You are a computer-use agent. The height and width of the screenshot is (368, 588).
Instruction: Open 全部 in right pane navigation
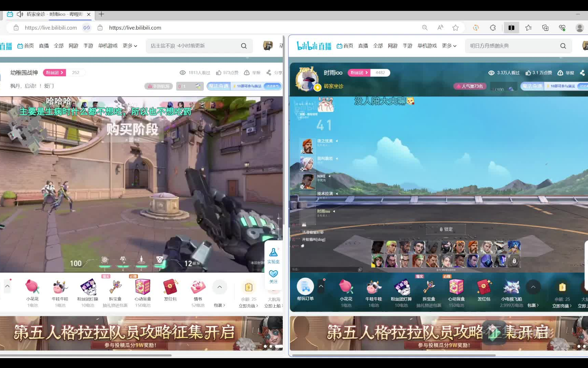[x=378, y=46]
